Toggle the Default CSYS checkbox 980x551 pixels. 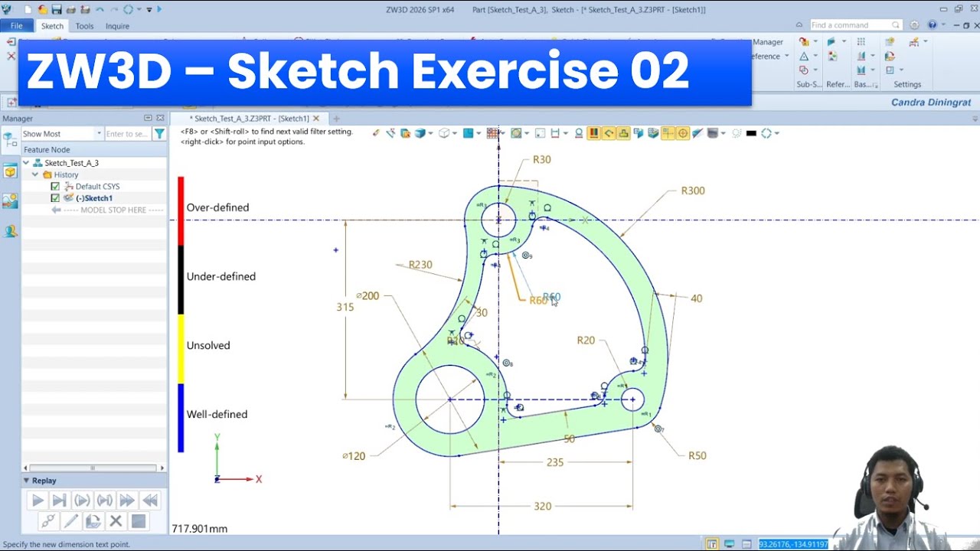[55, 187]
